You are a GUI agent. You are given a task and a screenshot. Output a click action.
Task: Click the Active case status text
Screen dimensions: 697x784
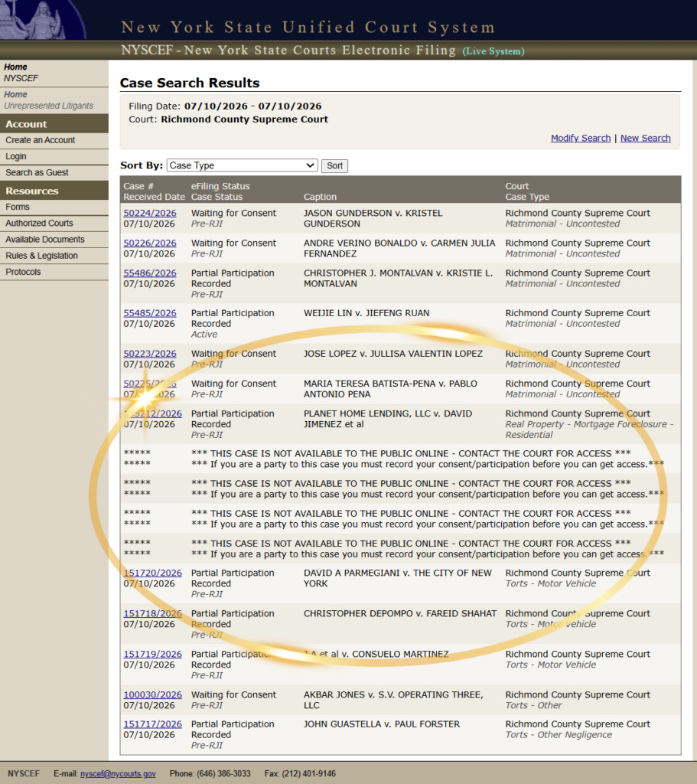pyautogui.click(x=204, y=335)
